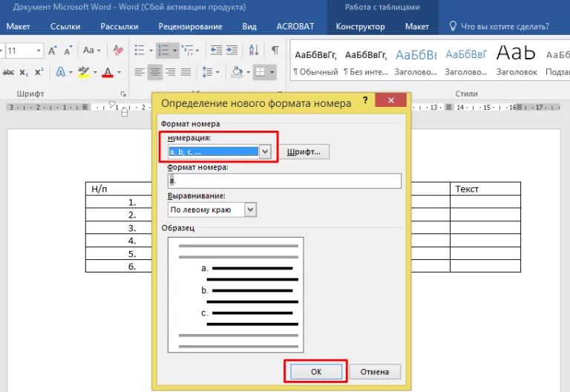This screenshot has width=570, height=392.
Task: Apply red font color
Action: (x=108, y=72)
